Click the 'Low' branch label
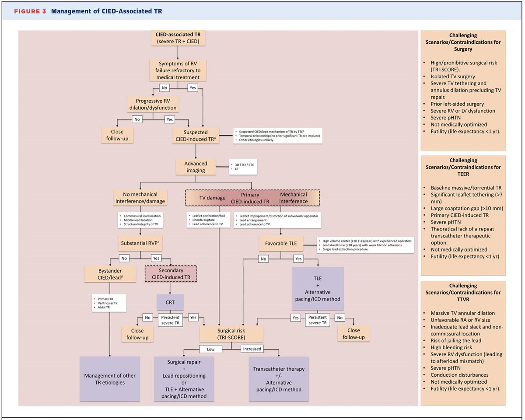Image resolution: width=525 pixels, height=420 pixels. click(x=211, y=349)
